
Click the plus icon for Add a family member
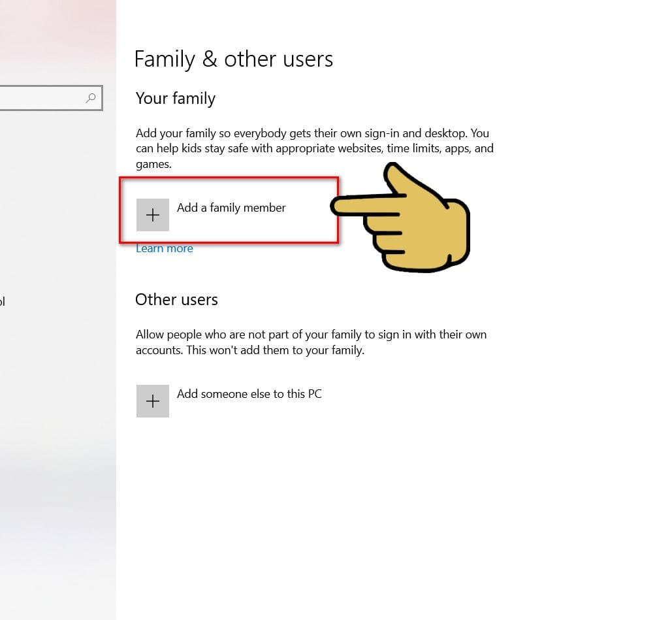pos(153,215)
